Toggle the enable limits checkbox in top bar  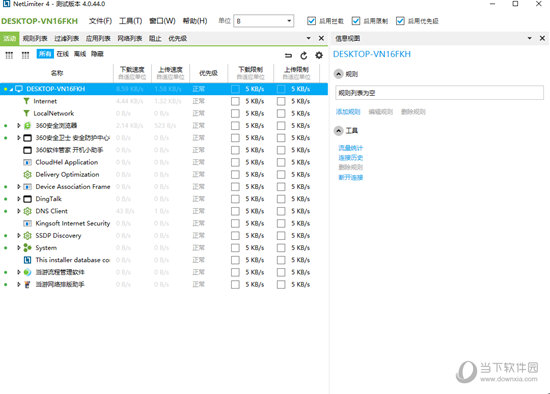(x=356, y=21)
